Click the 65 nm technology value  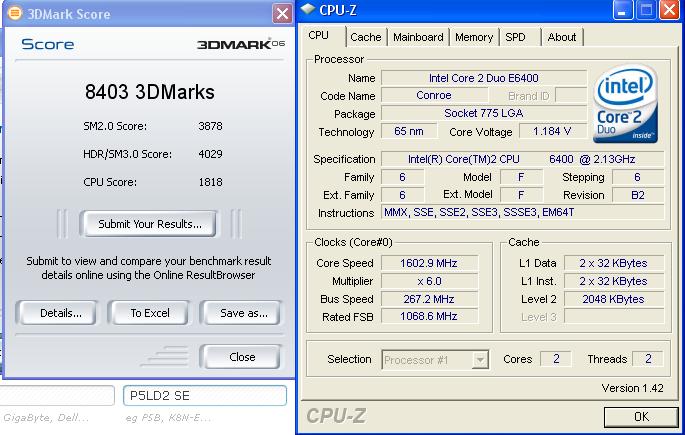tap(409, 131)
